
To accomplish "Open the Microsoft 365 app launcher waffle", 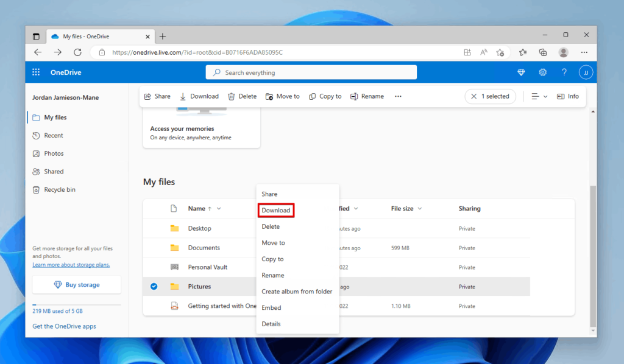I will pos(36,72).
